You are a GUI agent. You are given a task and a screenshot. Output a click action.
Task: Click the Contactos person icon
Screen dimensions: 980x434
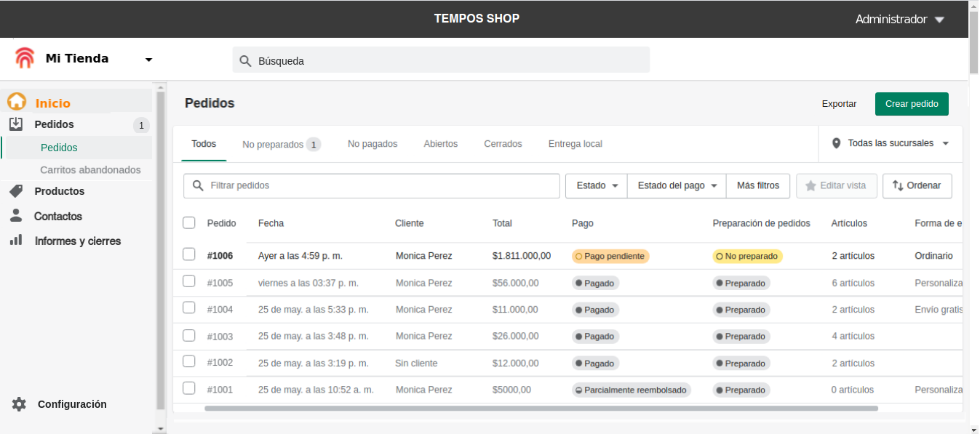pyautogui.click(x=16, y=216)
